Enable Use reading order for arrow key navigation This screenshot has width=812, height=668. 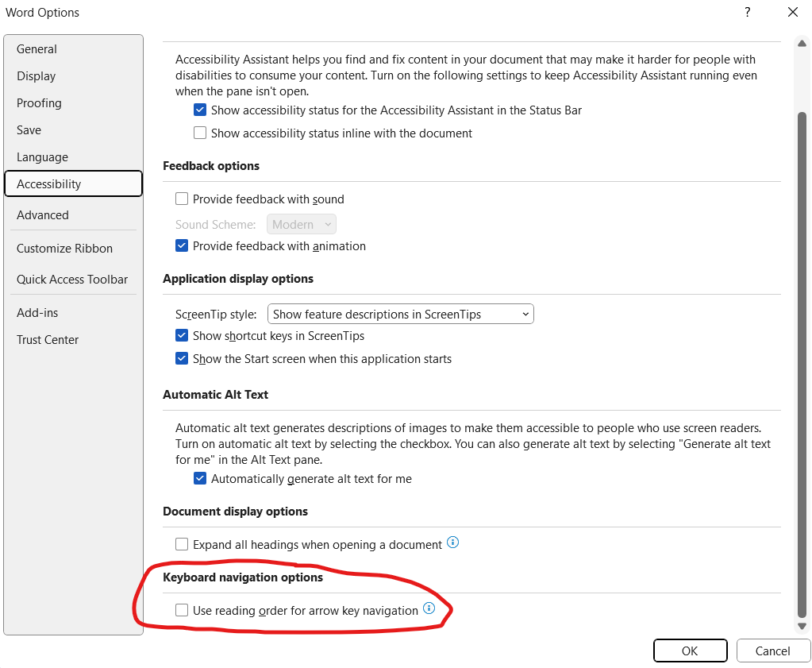click(182, 610)
